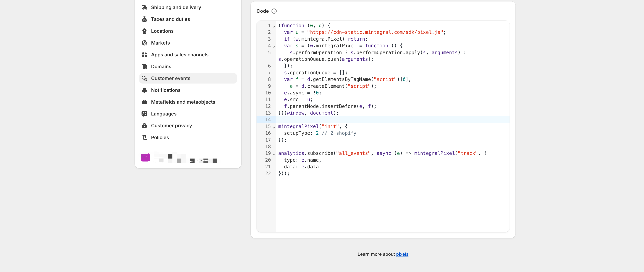Click the Apps and sales channels icon

pyautogui.click(x=145, y=55)
